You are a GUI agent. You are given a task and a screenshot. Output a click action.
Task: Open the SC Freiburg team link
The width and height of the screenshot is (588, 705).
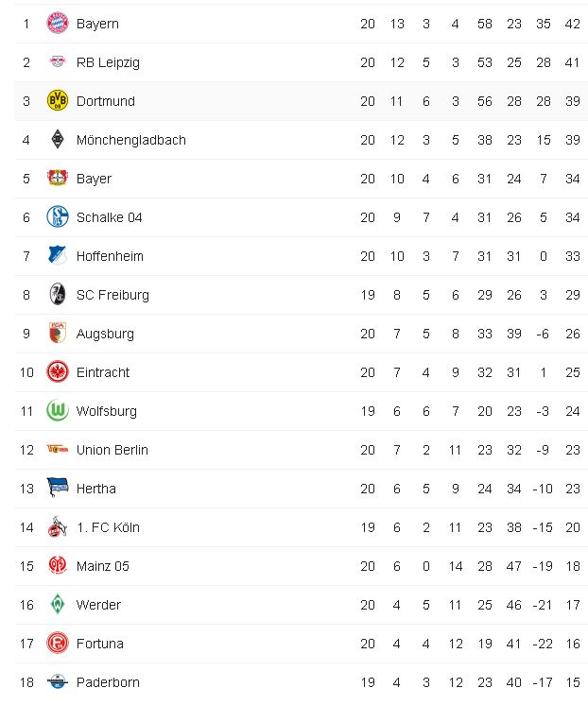coord(112,295)
